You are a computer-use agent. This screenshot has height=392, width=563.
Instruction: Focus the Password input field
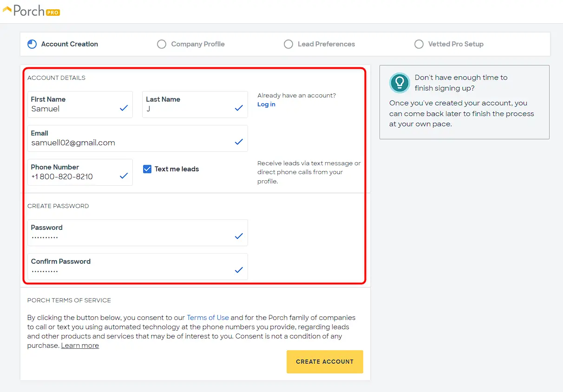coord(137,233)
